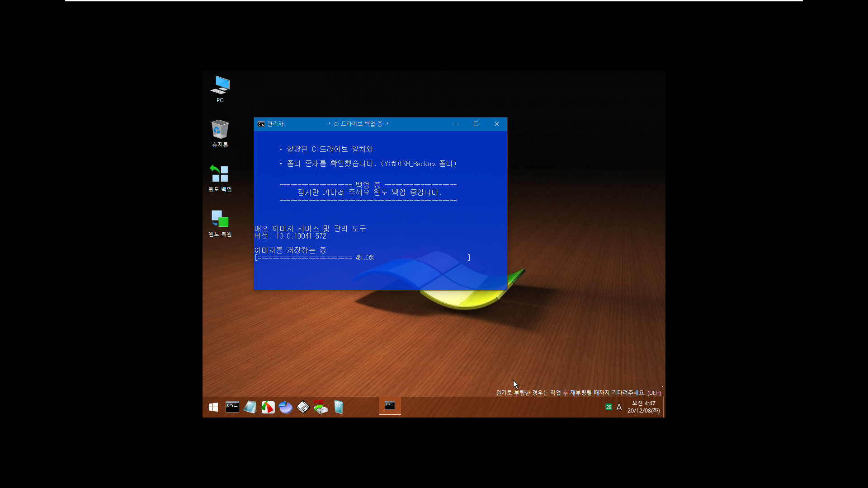Click the Y:\DISM_Backup folder confirmation line
This screenshot has width=868, height=488.
point(368,164)
